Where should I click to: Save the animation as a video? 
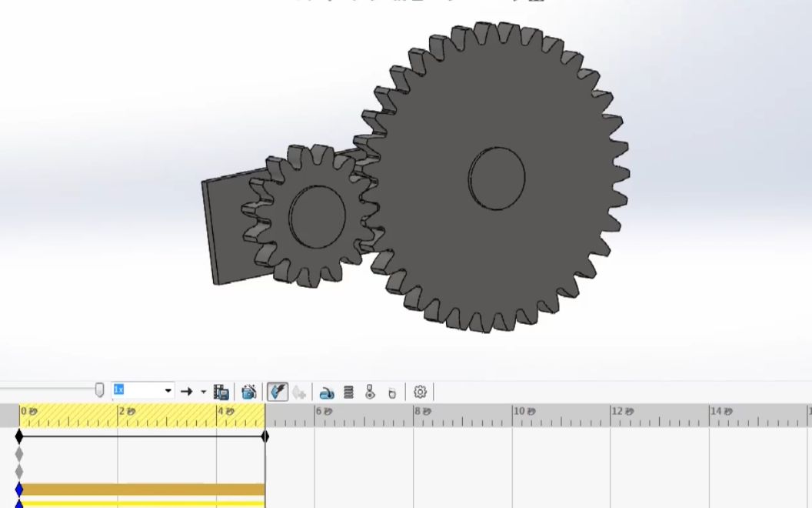click(222, 391)
